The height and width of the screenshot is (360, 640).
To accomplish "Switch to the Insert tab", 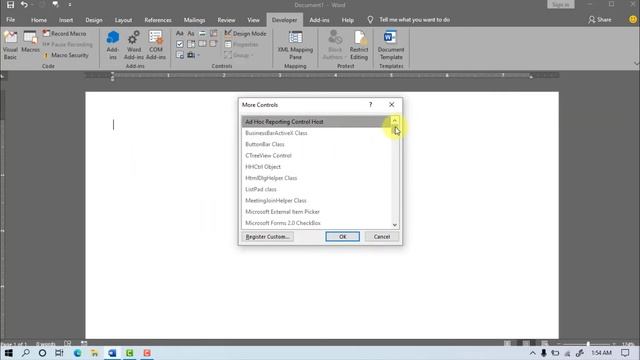I will (66, 20).
